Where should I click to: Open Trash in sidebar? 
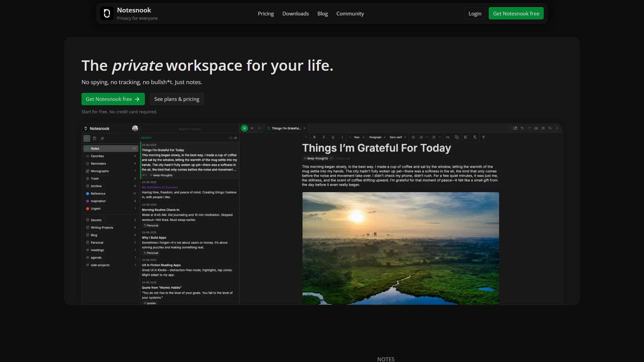pos(111,179)
